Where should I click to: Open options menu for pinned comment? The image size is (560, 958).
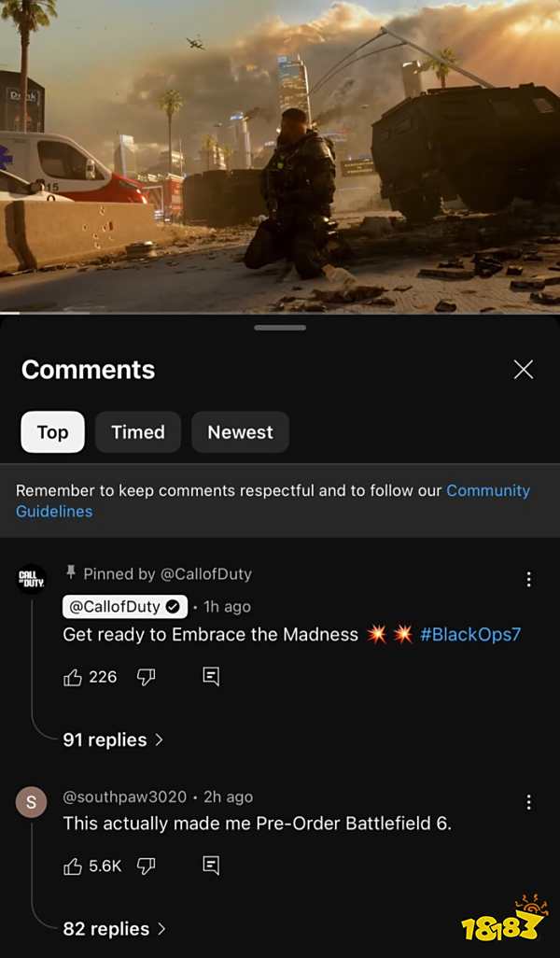[x=529, y=579]
